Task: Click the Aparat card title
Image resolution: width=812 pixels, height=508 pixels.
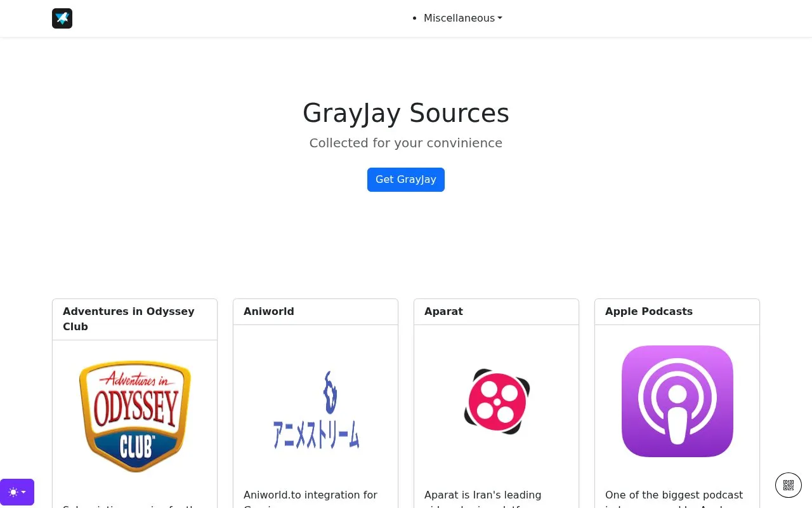Action: pos(443,312)
